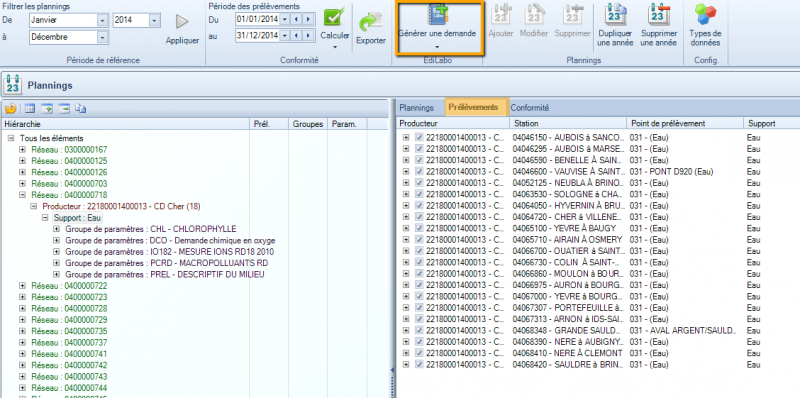Select Réseau : 0400000722 tree item
The height and width of the screenshot is (398, 800).
(x=69, y=286)
